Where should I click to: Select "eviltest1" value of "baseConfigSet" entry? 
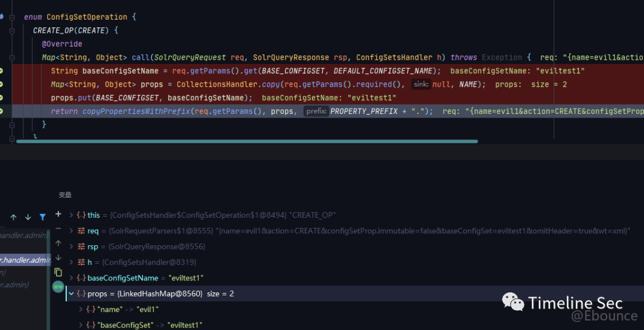click(x=185, y=325)
